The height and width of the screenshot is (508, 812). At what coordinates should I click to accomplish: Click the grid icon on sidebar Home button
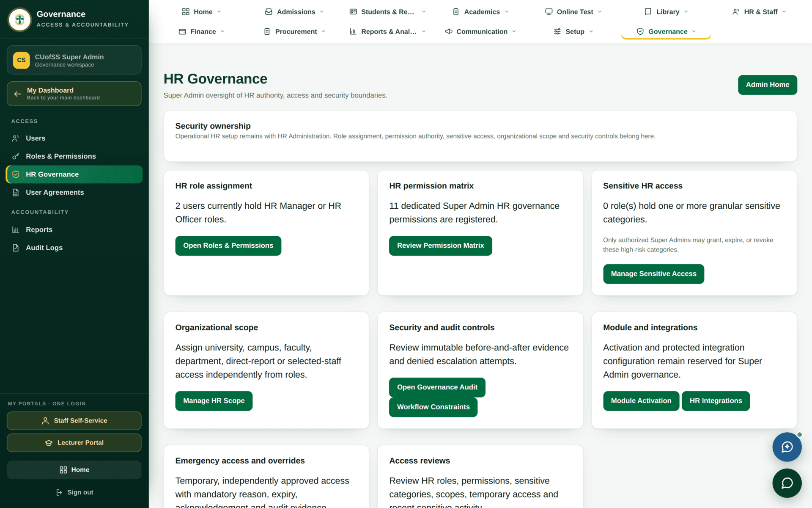coord(63,470)
